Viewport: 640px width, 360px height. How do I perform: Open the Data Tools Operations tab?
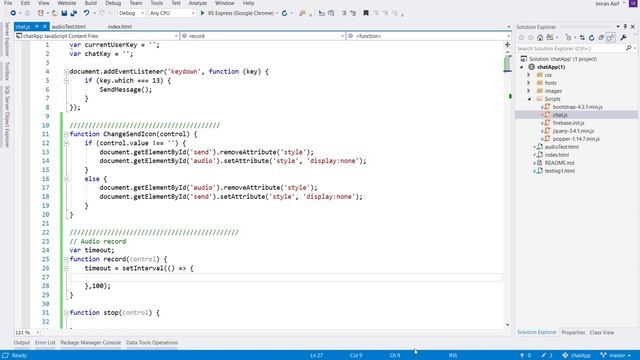pos(152,342)
